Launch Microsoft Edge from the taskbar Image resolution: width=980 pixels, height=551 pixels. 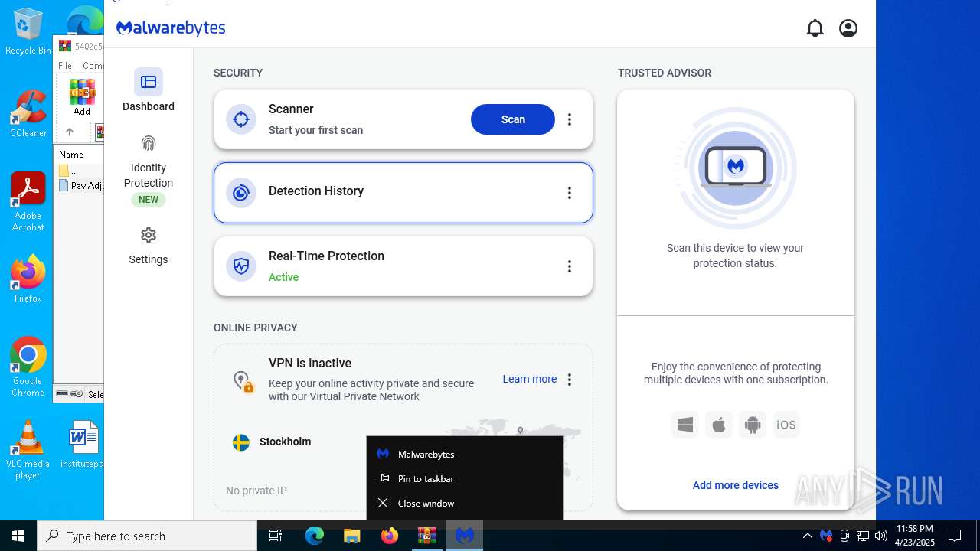click(x=315, y=536)
